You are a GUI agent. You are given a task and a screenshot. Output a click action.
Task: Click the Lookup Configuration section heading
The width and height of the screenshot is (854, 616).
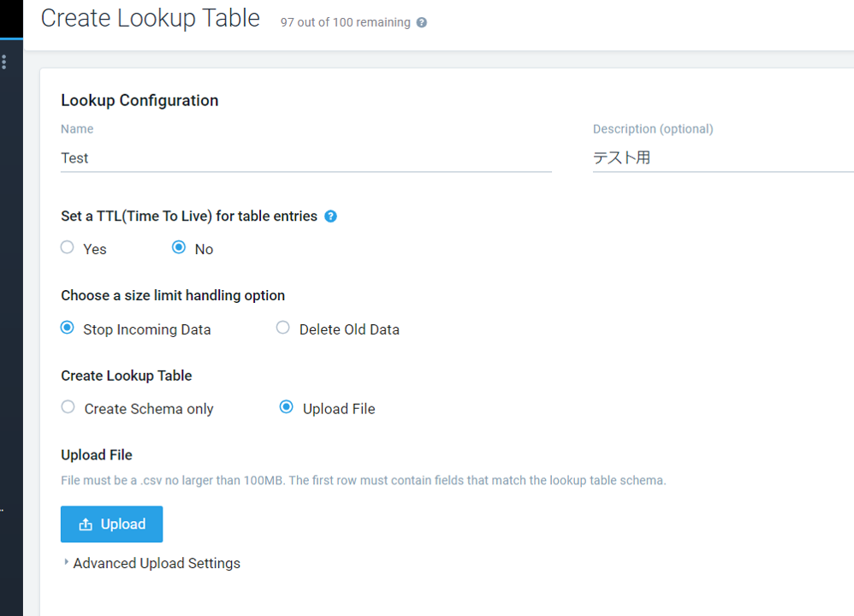(139, 100)
